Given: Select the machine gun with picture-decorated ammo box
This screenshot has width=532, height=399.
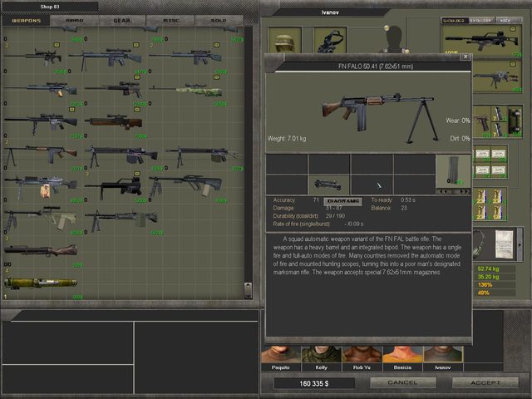Looking at the screenshot, I should point(42,186).
